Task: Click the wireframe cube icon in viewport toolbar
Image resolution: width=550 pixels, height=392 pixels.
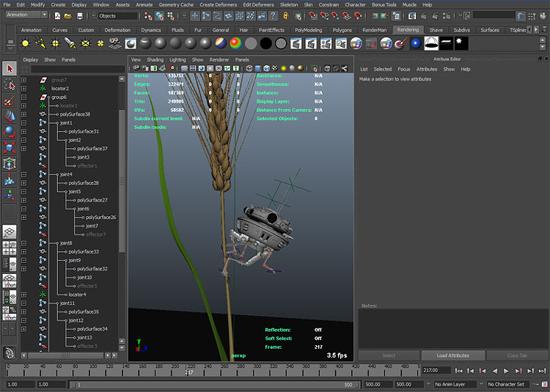Action: pyautogui.click(x=249, y=68)
